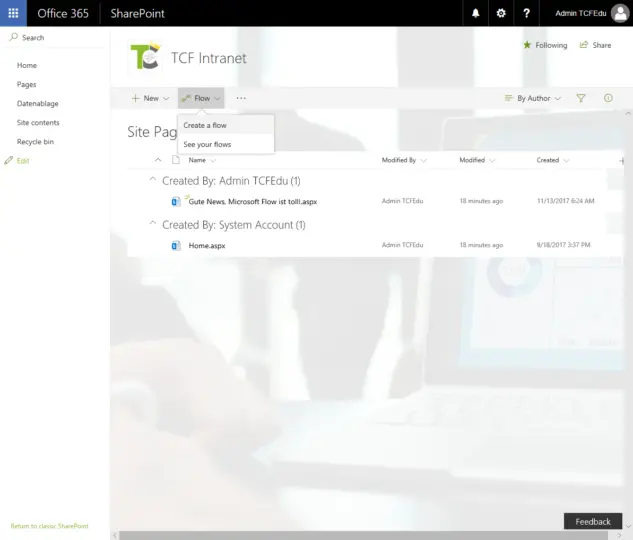This screenshot has width=633, height=540.
Task: Click the SharePoint header link
Action: point(138,13)
